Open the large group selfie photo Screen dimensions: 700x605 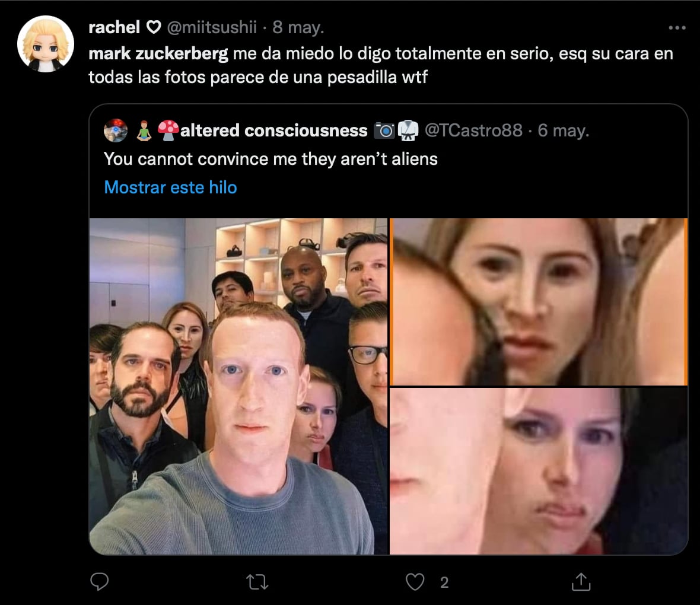tap(238, 386)
